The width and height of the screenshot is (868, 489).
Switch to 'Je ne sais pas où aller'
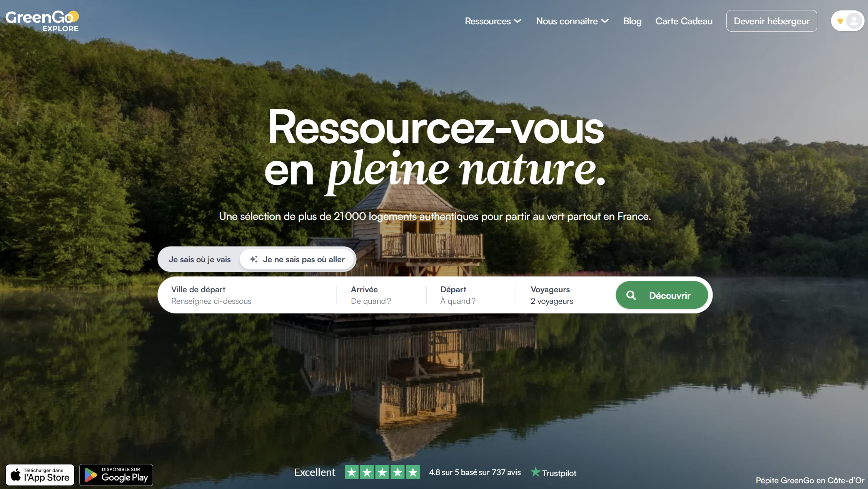(x=297, y=259)
